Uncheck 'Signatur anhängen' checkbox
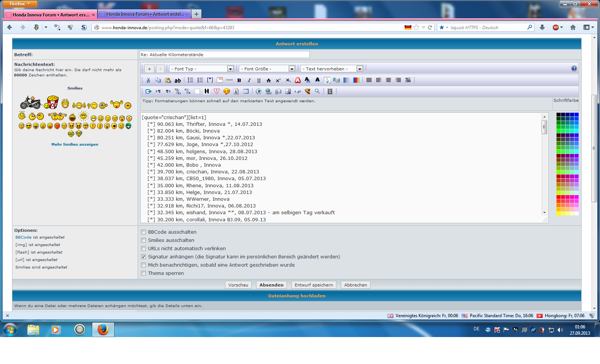The width and height of the screenshot is (600, 364). 143,257
